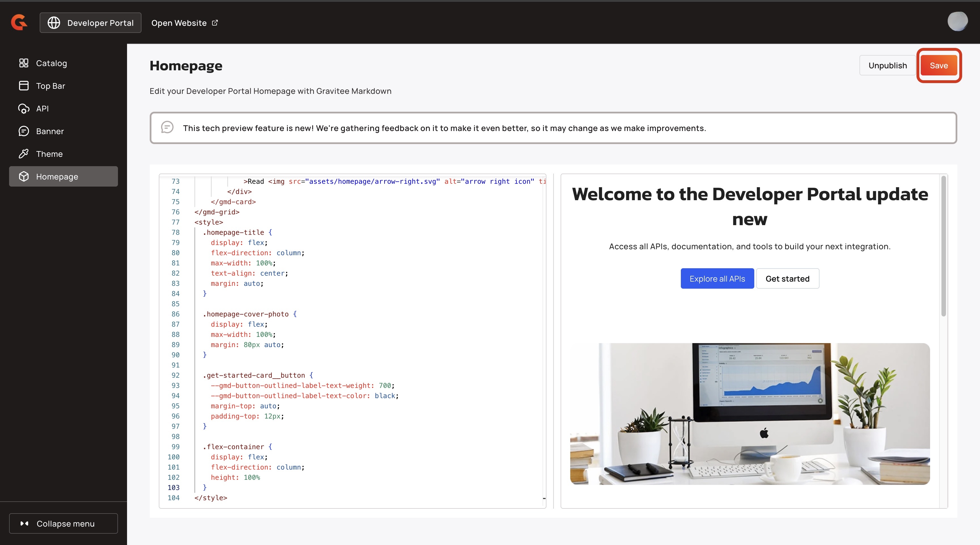This screenshot has height=545, width=980.
Task: Click the Homepage cube icon
Action: pyautogui.click(x=24, y=176)
